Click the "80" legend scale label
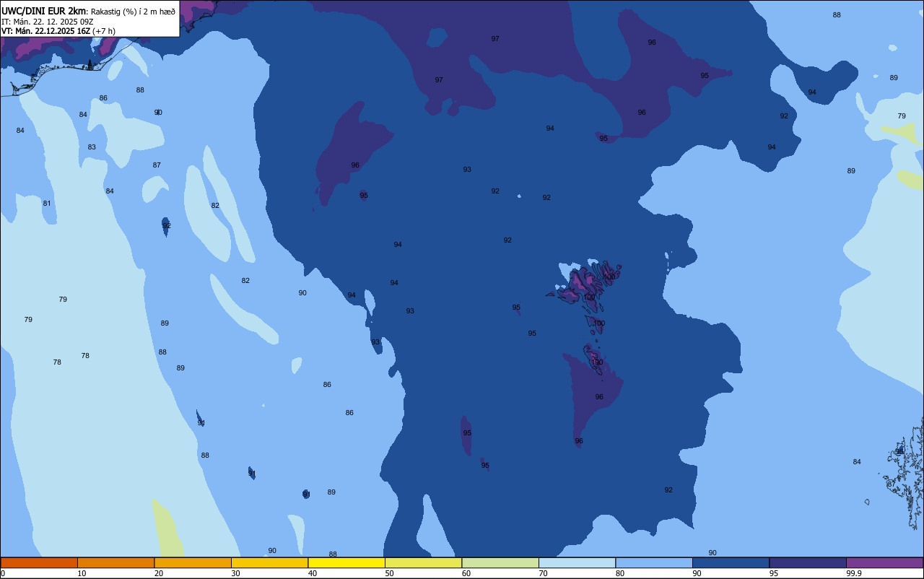The height and width of the screenshot is (579, 924). point(620,573)
